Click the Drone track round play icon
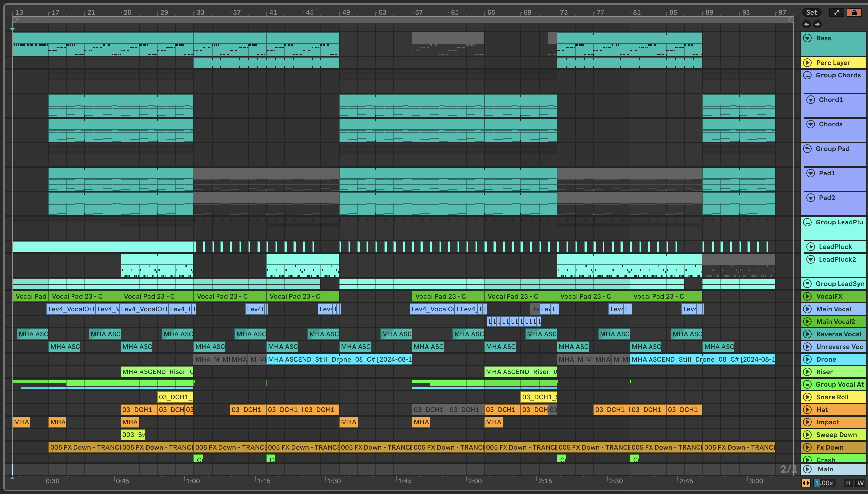This screenshot has width=868, height=494. coord(808,359)
